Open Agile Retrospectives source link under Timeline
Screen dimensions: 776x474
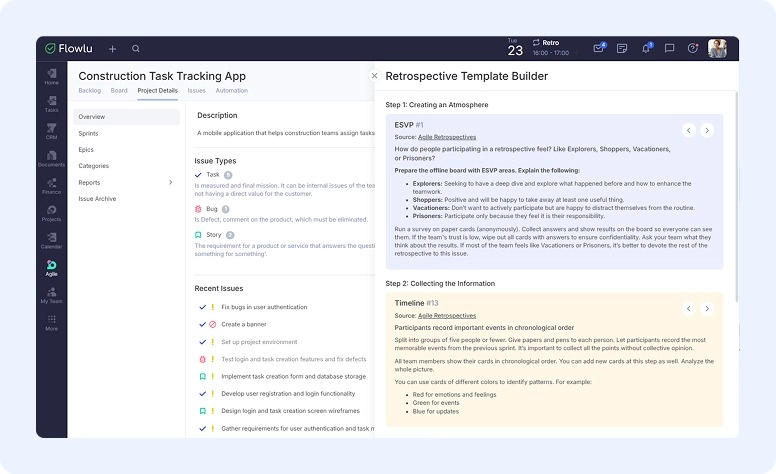click(447, 316)
